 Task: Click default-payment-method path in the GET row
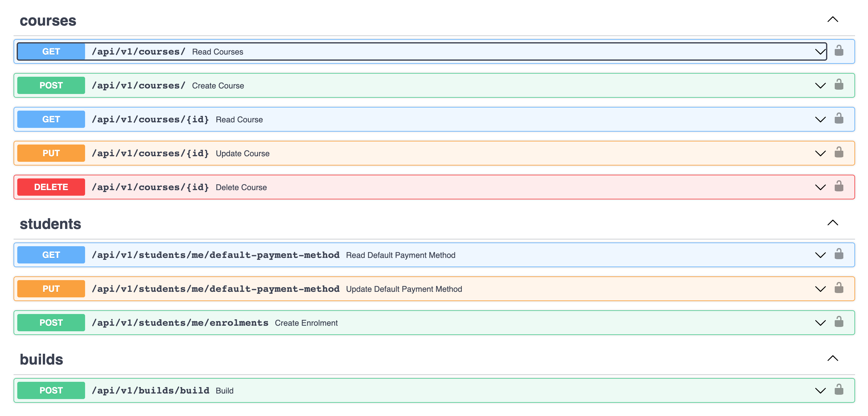[x=216, y=255]
